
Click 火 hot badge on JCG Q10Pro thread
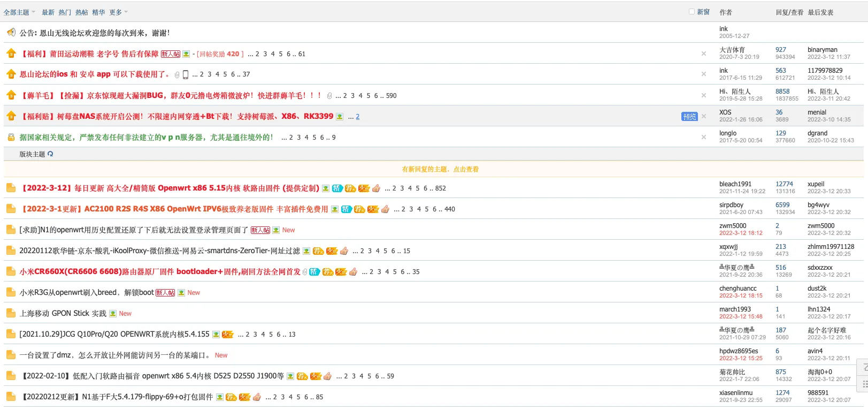[228, 335]
